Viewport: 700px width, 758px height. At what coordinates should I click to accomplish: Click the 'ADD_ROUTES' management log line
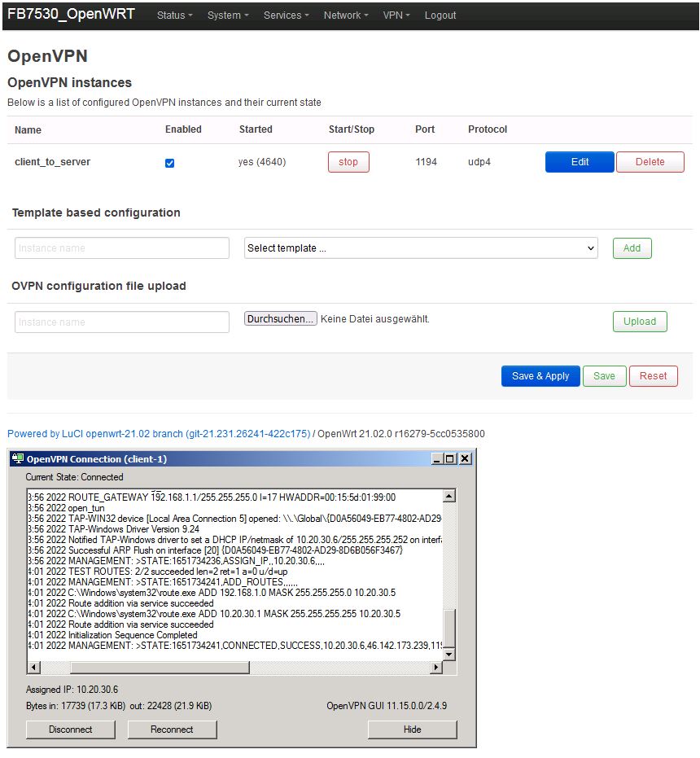click(163, 582)
